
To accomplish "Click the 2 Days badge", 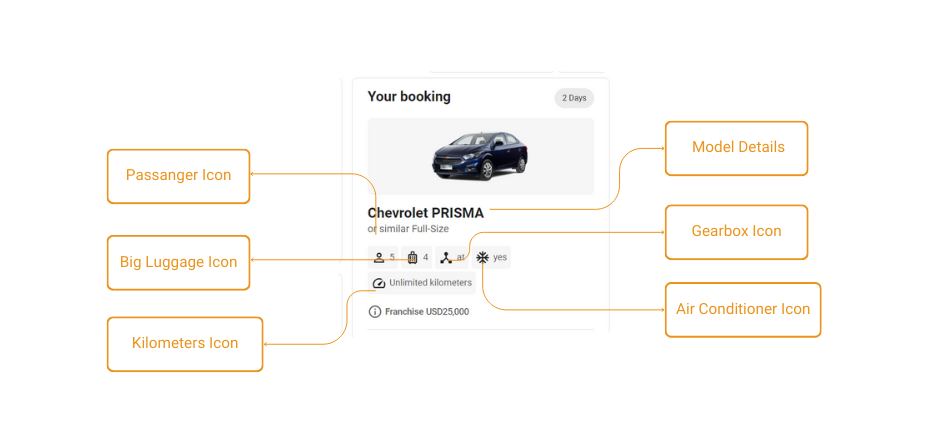I will (574, 98).
